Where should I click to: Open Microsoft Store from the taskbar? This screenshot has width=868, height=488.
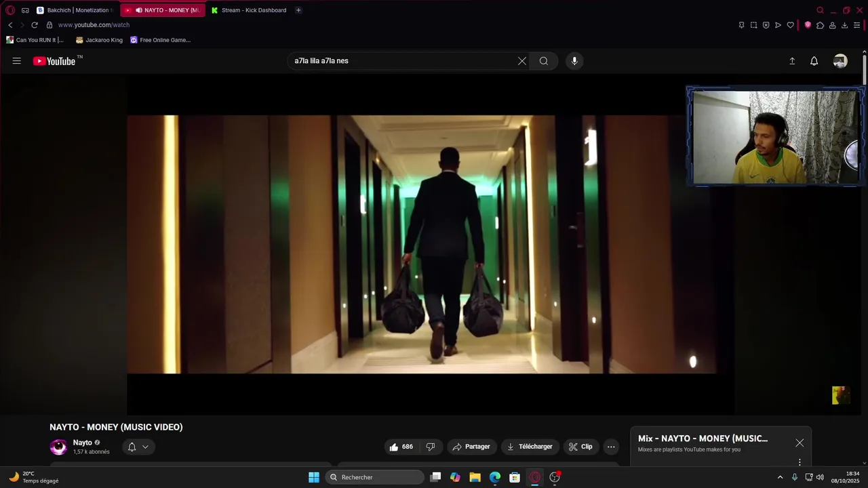click(515, 477)
